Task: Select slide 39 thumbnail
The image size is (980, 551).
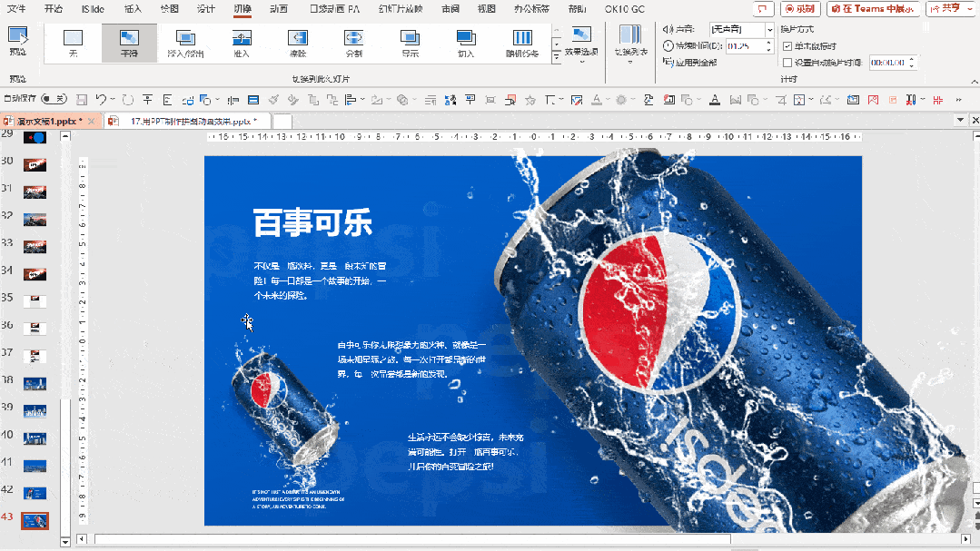Action: (x=35, y=411)
